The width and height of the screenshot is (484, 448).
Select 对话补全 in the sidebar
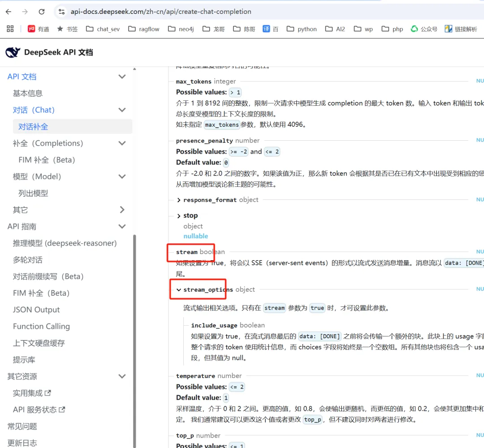pyautogui.click(x=73, y=126)
